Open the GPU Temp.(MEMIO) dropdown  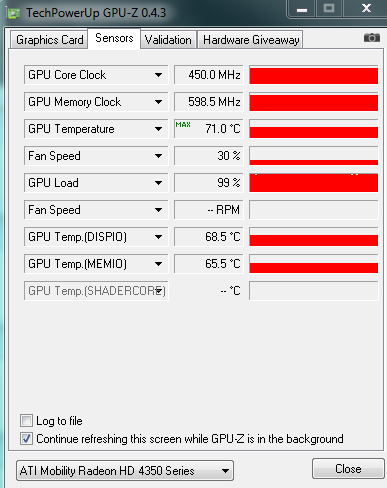tap(158, 264)
